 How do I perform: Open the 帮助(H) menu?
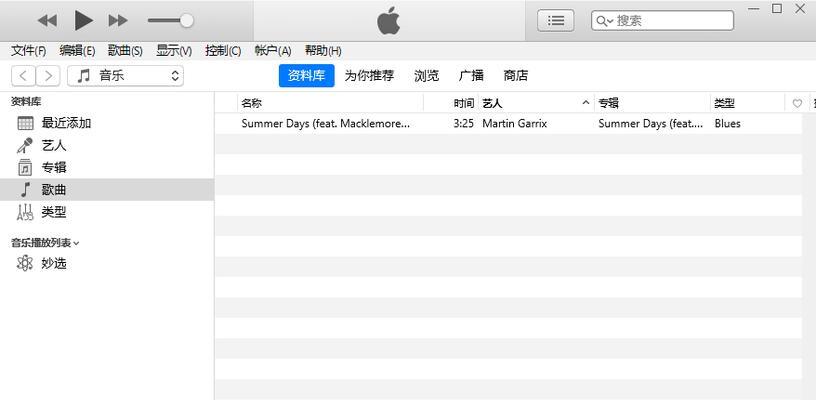tap(323, 51)
